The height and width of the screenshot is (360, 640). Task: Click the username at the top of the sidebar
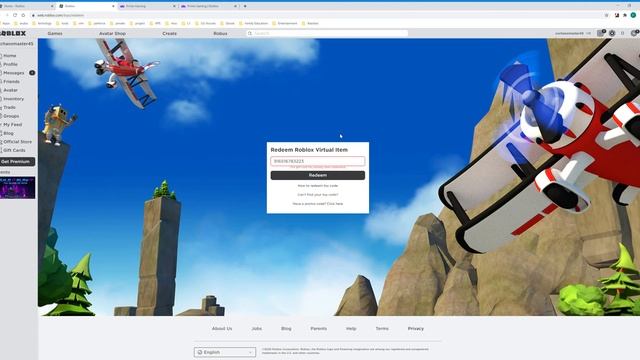coord(16,44)
